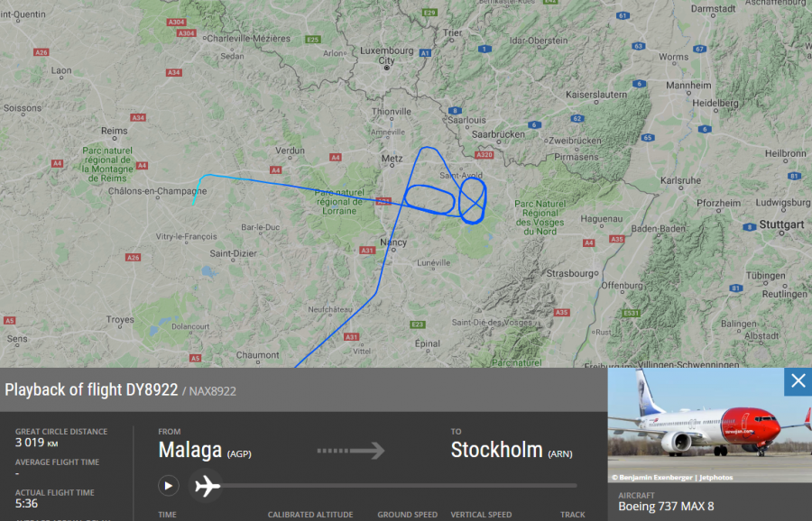Click the holding pattern loop on the flight track
Screen dimensions: 812x521
[x=472, y=201]
